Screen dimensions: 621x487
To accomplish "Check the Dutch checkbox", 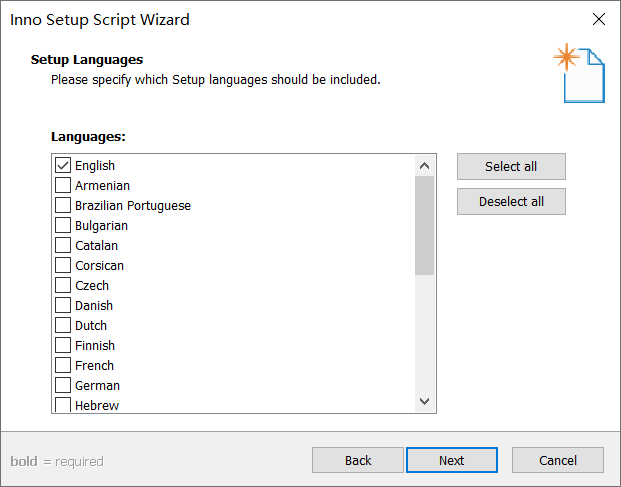I will 63,325.
